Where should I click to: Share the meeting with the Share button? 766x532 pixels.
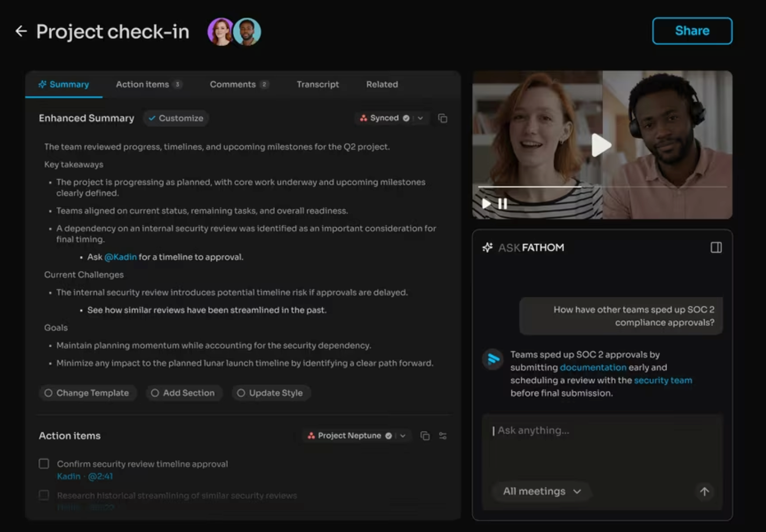click(692, 31)
